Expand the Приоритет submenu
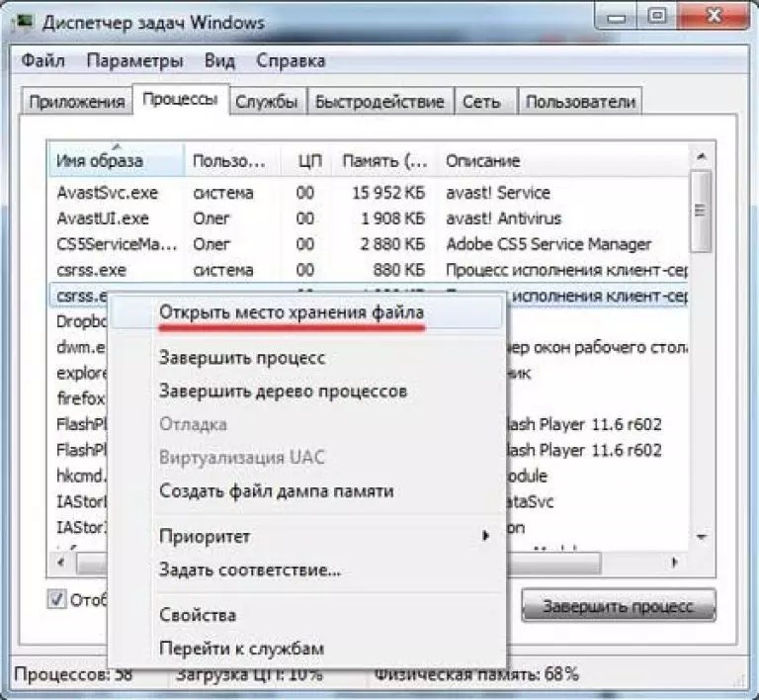The height and width of the screenshot is (700, 759). point(306,536)
